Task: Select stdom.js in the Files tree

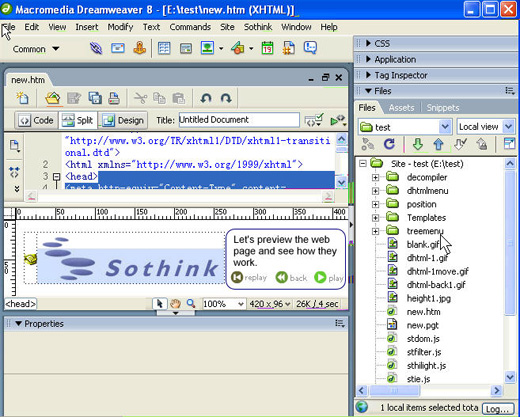Action: 423,339
